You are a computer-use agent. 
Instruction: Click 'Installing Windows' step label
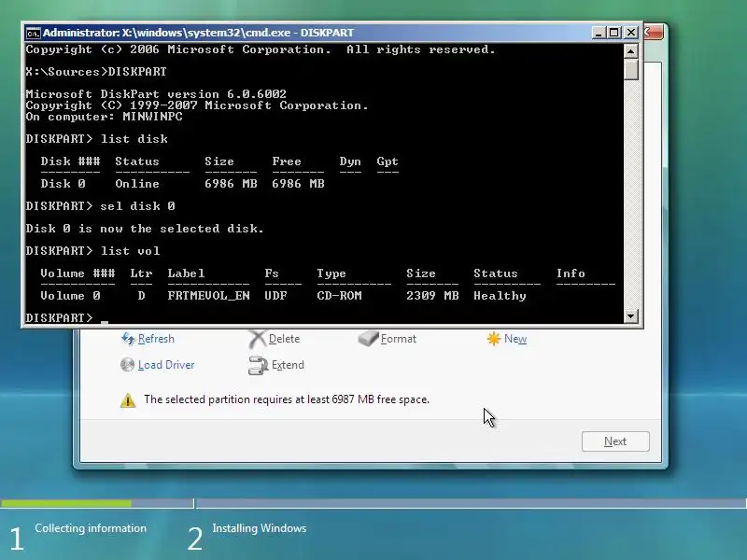[260, 528]
